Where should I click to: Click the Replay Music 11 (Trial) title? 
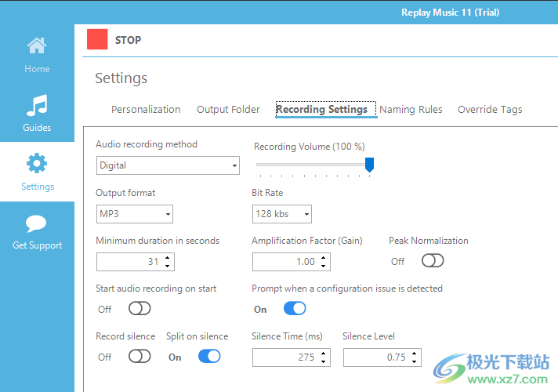pyautogui.click(x=450, y=13)
